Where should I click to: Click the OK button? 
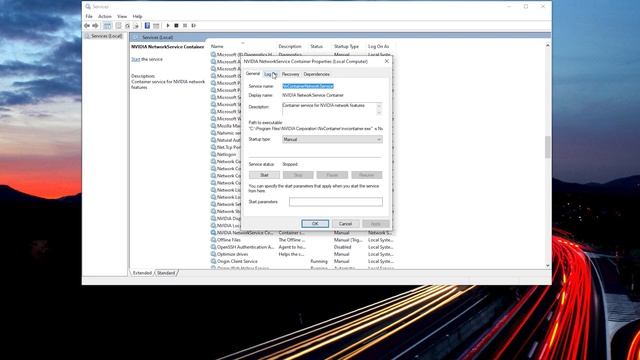[315, 224]
